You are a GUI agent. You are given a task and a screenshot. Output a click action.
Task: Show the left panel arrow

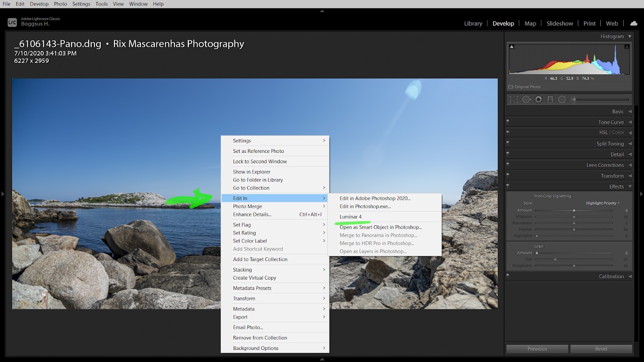tap(2, 194)
